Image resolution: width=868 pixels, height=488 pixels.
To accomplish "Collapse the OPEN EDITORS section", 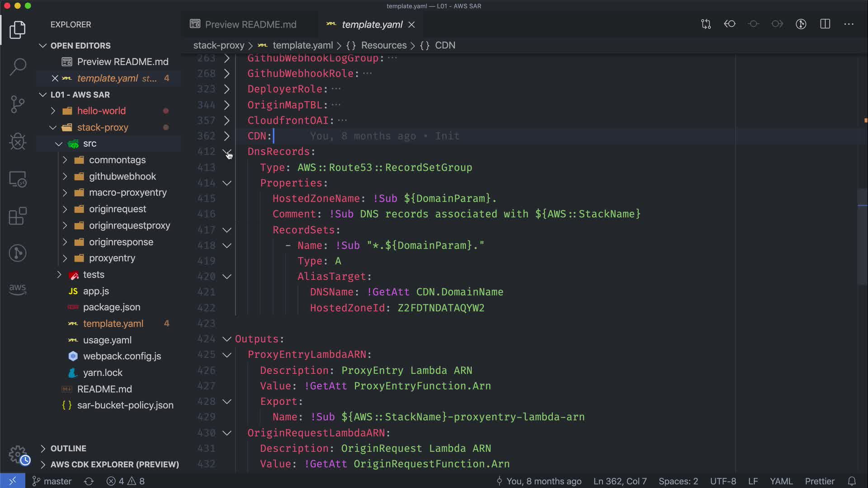I will coord(43,46).
